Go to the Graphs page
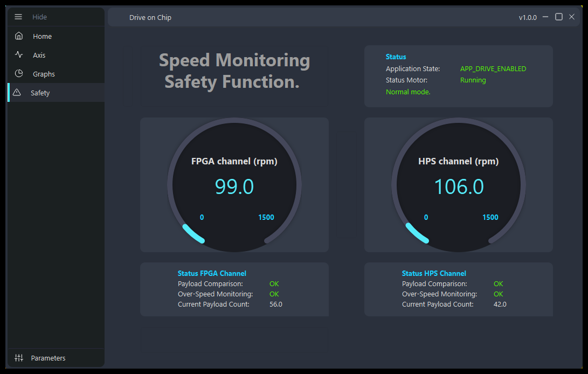Screen dimensions: 588x374 44,74
